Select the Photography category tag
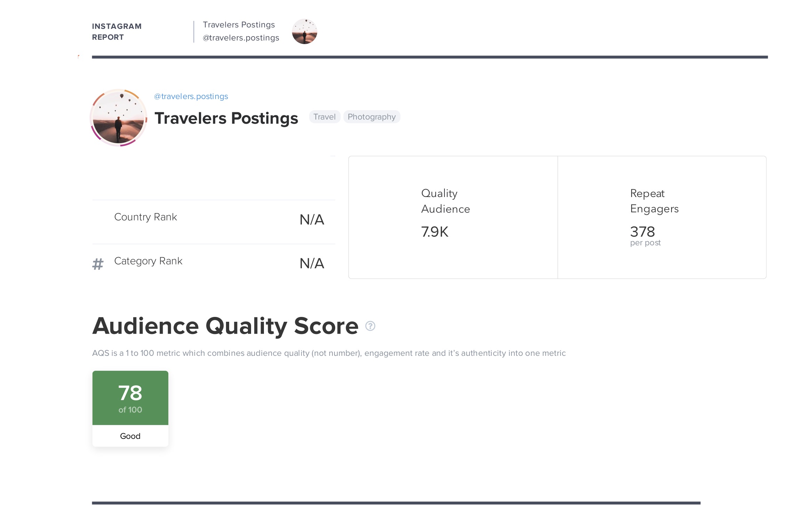The image size is (804, 532). (x=371, y=117)
